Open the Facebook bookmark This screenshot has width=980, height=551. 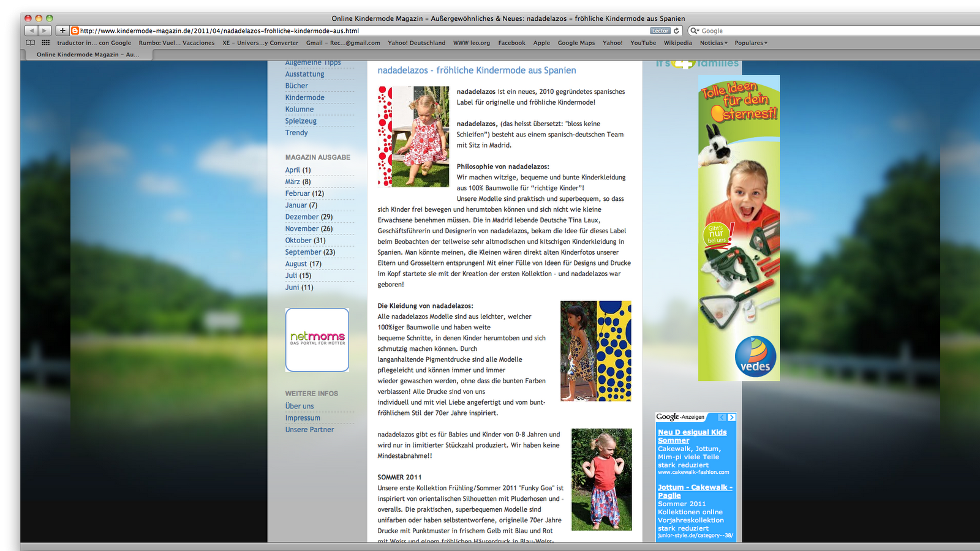511,43
